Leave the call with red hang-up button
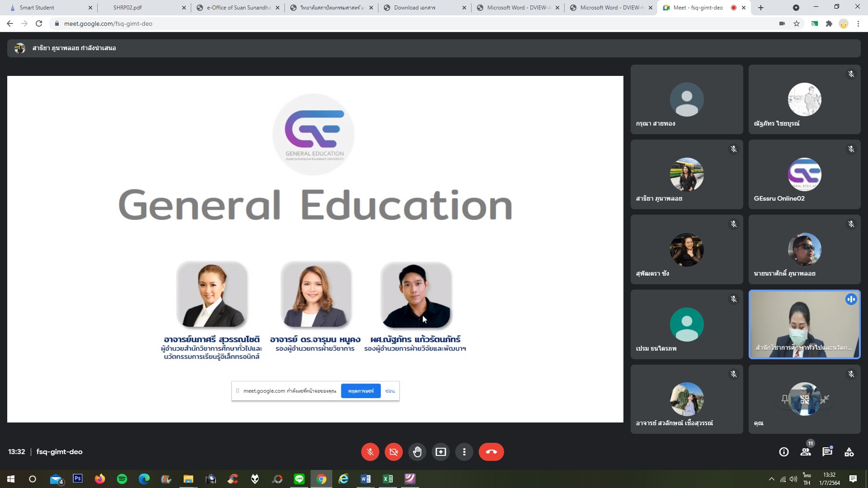Image resolution: width=868 pixels, height=488 pixels. pyautogui.click(x=491, y=452)
